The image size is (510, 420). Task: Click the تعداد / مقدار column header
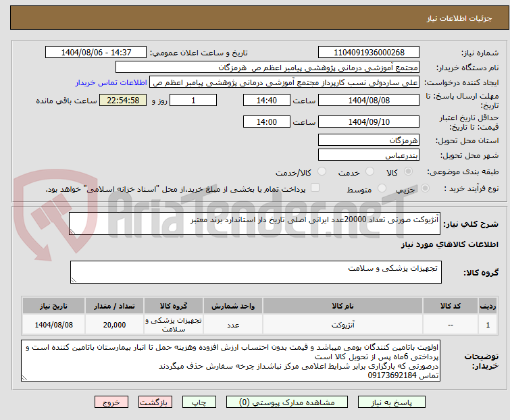(x=114, y=306)
